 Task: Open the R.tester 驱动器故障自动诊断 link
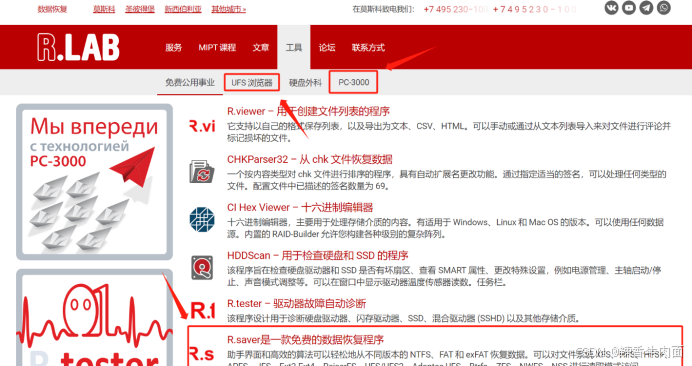tap(297, 303)
